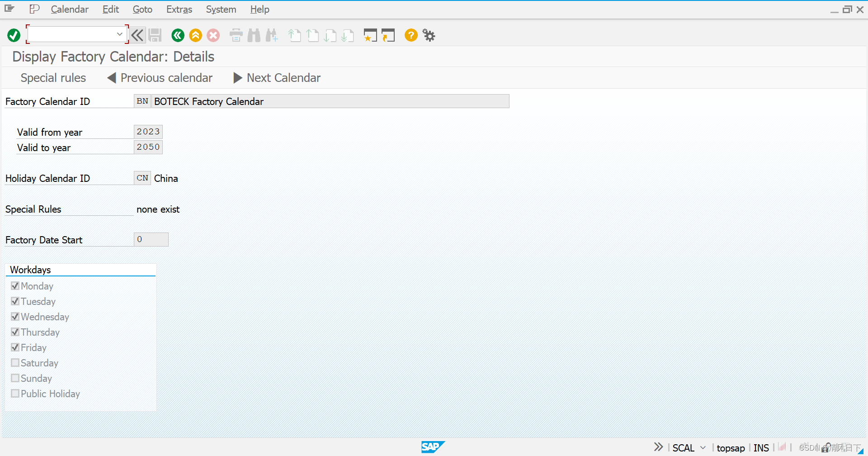Toggle the Monday workday checkbox

coord(15,285)
